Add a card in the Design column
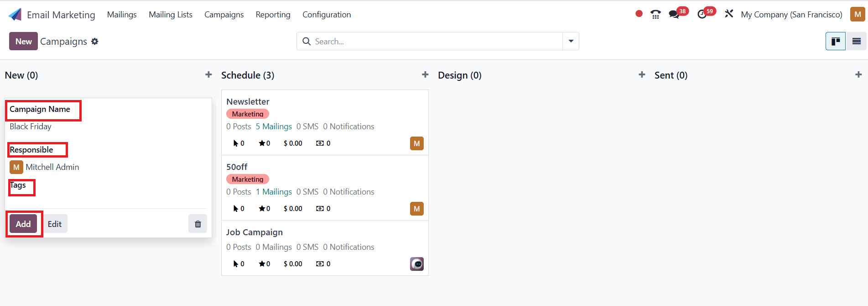Screen dimensions: 868x306 point(642,74)
